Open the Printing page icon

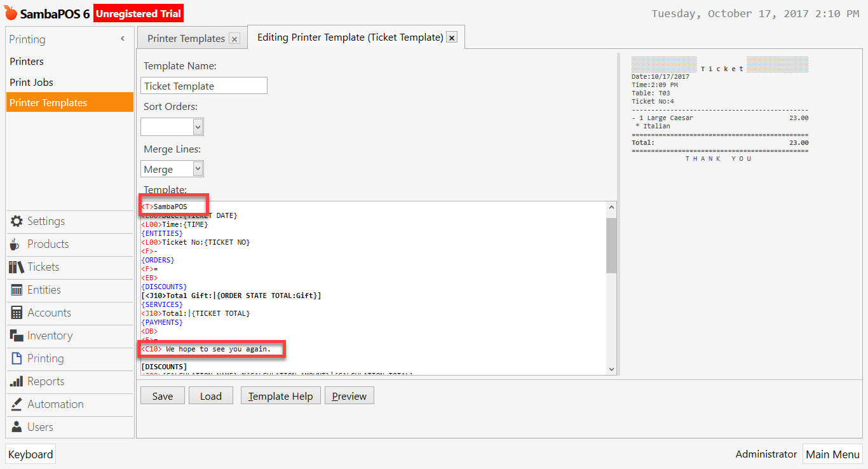(x=15, y=359)
